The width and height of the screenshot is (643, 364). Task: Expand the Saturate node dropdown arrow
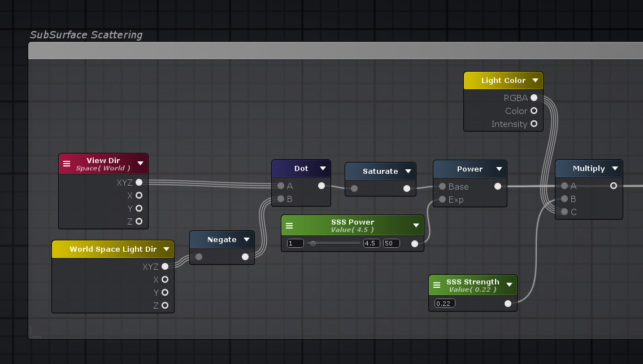coord(408,171)
